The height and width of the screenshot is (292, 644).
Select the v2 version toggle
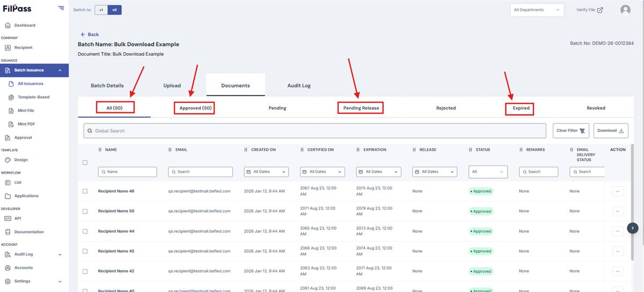click(114, 10)
